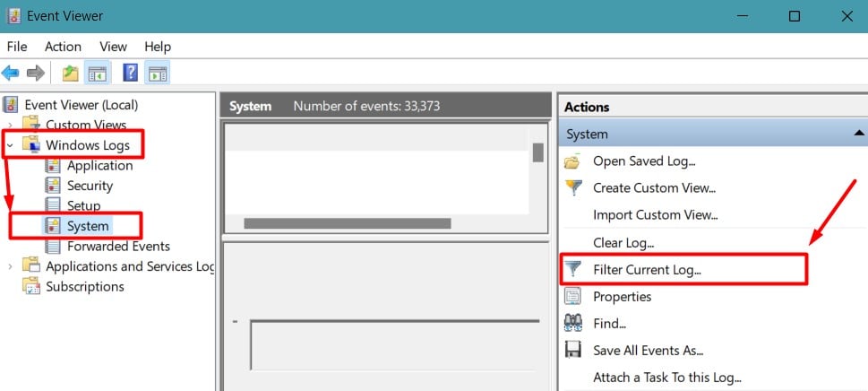The image size is (868, 391).
Task: Click the event list horizontal scrollbar
Action: pos(347,223)
